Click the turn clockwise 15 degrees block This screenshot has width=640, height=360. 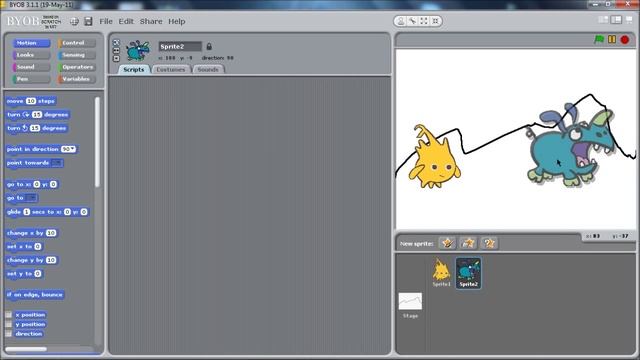pyautogui.click(x=38, y=115)
